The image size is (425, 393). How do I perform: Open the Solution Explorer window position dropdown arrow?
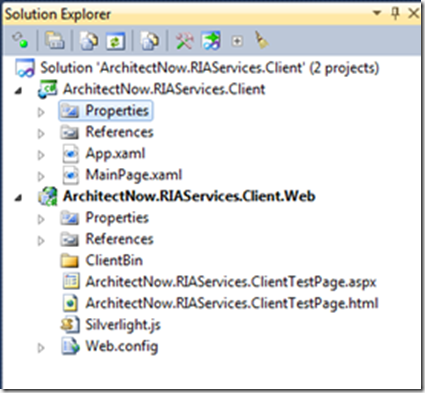coord(377,13)
